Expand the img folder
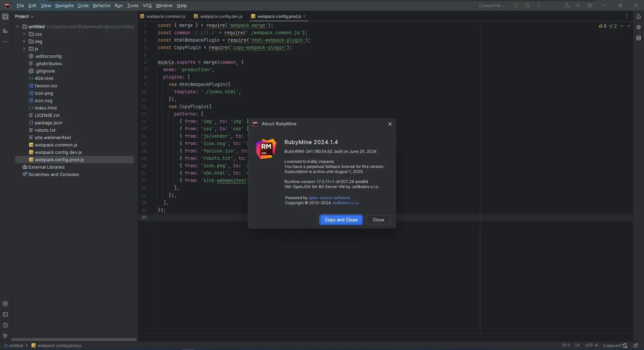The width and height of the screenshot is (644, 350). pos(24,41)
